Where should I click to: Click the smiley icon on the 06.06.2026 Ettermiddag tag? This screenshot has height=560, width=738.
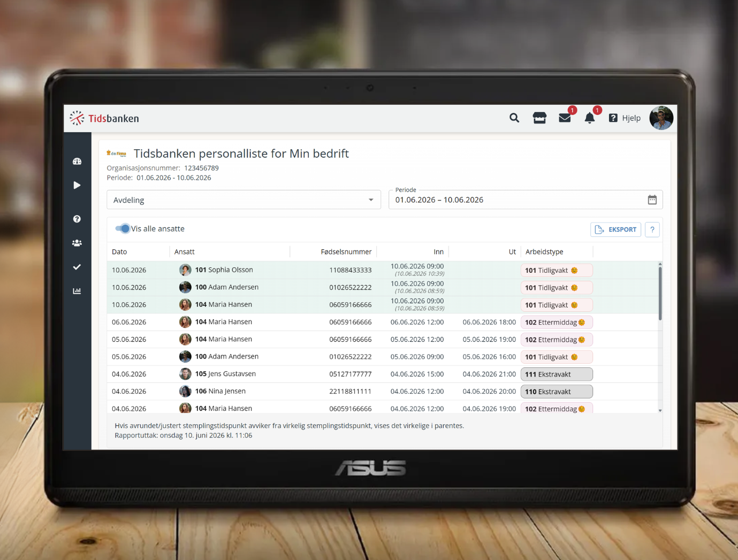(582, 323)
